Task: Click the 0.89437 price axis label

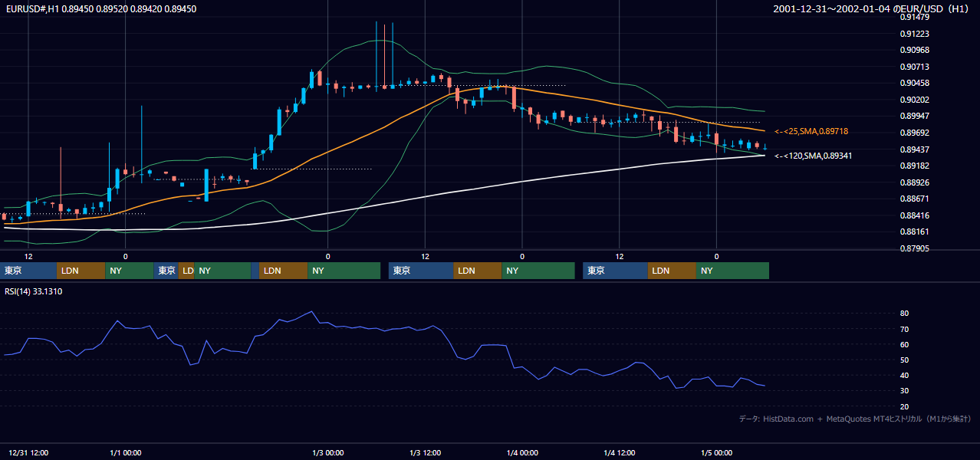Action: [x=915, y=149]
